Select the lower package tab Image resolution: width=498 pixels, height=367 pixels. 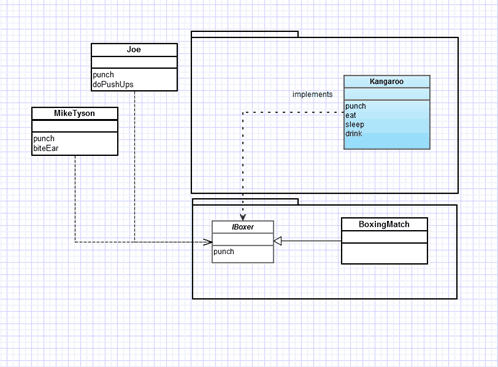245,202
